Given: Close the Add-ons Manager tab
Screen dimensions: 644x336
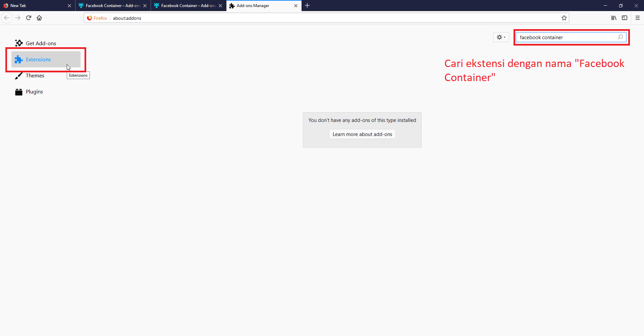Looking at the screenshot, I should (x=296, y=6).
